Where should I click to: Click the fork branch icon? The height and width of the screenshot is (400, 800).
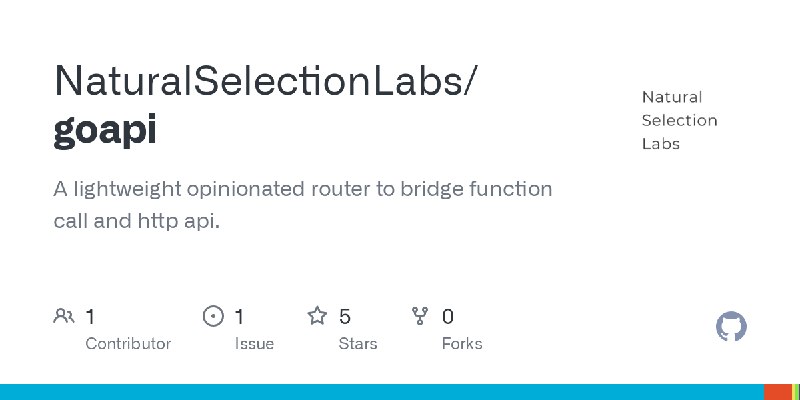click(420, 317)
